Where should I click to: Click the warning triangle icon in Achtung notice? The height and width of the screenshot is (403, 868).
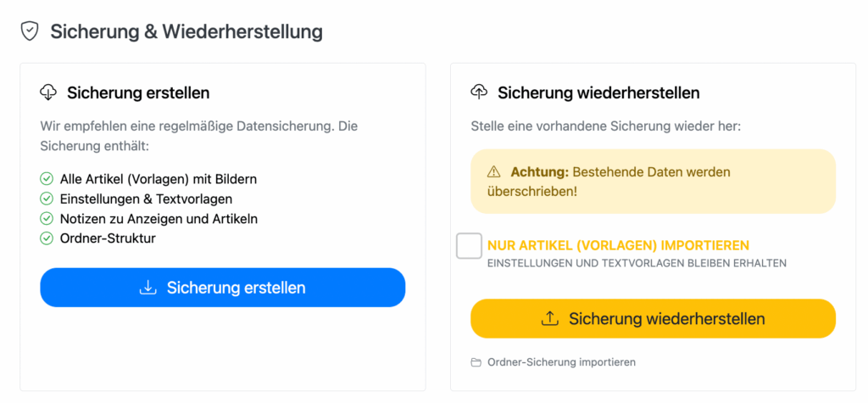pos(493,172)
